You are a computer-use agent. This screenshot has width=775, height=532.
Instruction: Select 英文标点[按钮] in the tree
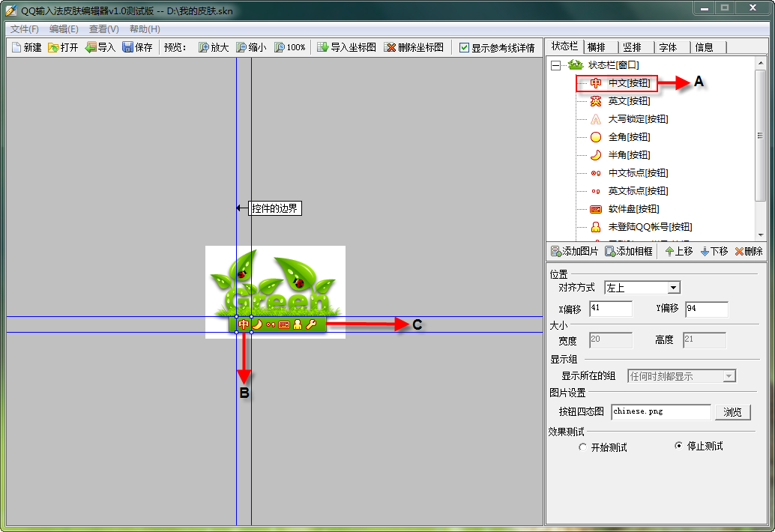pos(638,191)
